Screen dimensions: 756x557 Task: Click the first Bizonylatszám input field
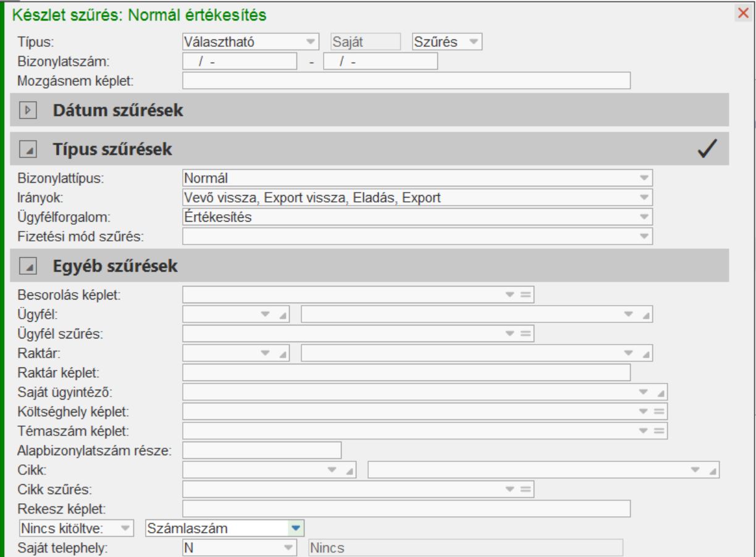point(240,62)
